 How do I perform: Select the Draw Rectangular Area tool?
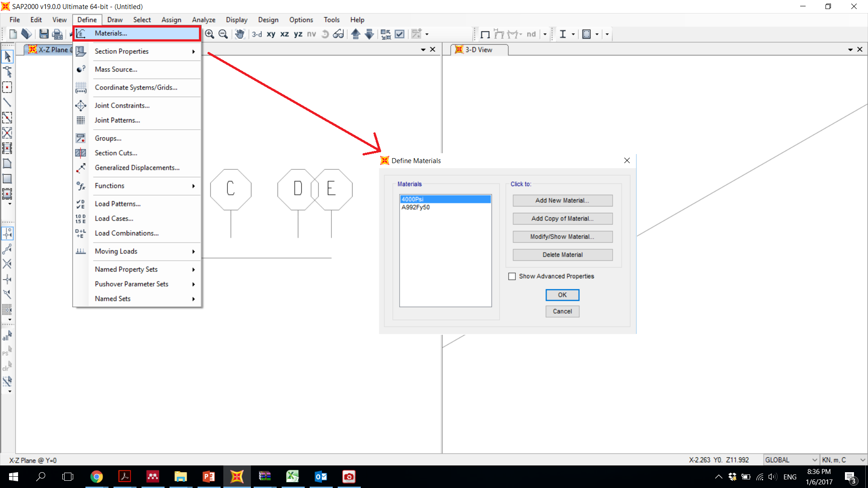pos(7,179)
